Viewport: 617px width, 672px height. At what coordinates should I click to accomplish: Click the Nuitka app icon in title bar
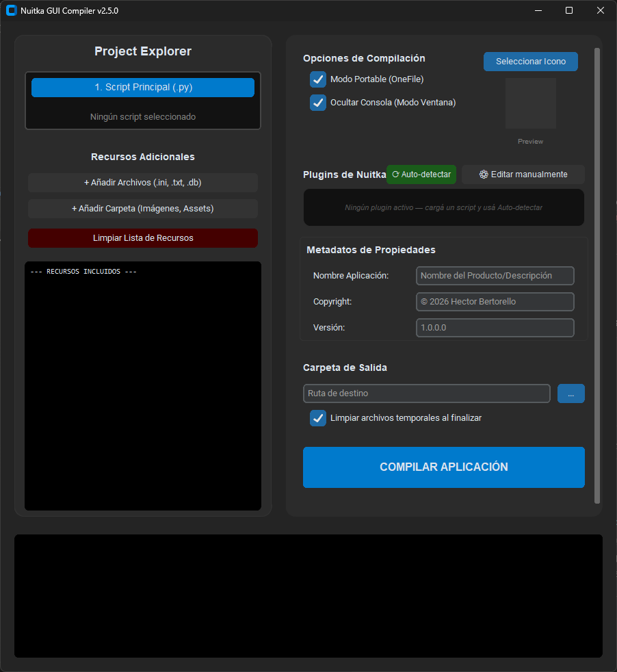(x=11, y=10)
